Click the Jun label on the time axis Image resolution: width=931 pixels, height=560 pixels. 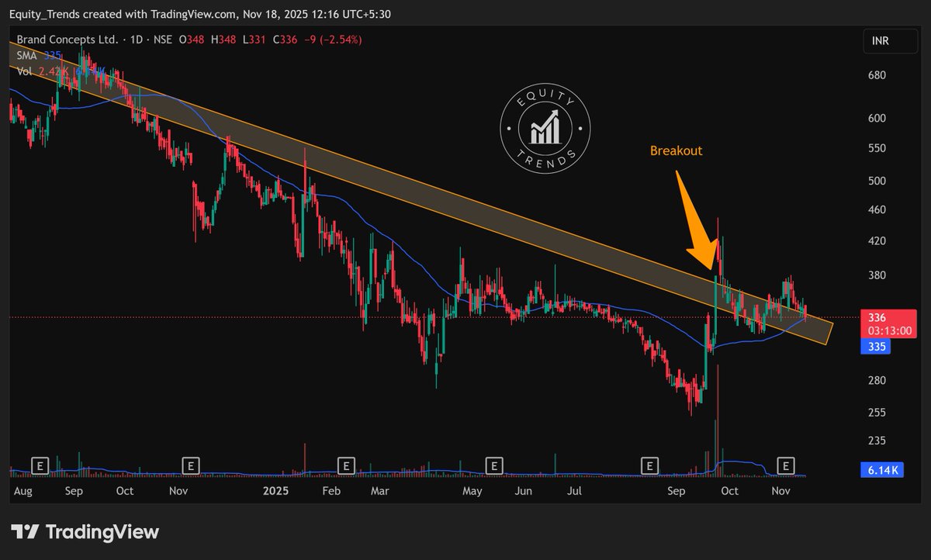click(524, 491)
